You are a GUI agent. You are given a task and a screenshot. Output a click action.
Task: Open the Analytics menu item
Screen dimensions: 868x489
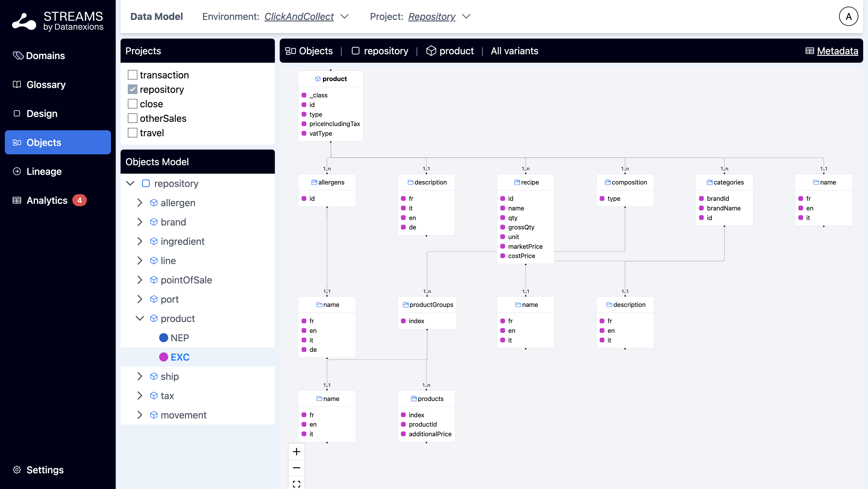(47, 200)
